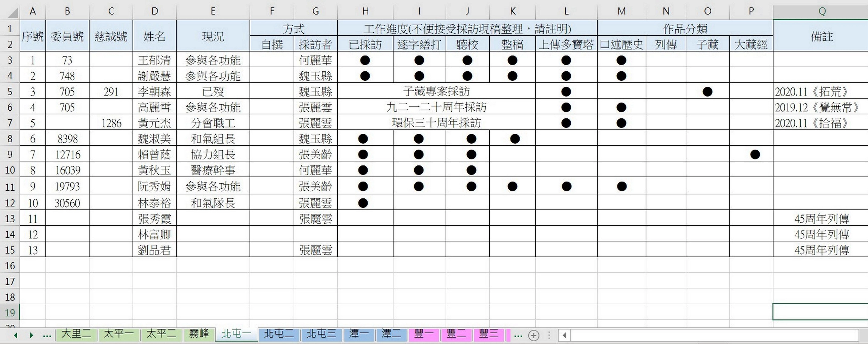The height and width of the screenshot is (344, 868).
Task: Select column A header
Action: [33, 11]
